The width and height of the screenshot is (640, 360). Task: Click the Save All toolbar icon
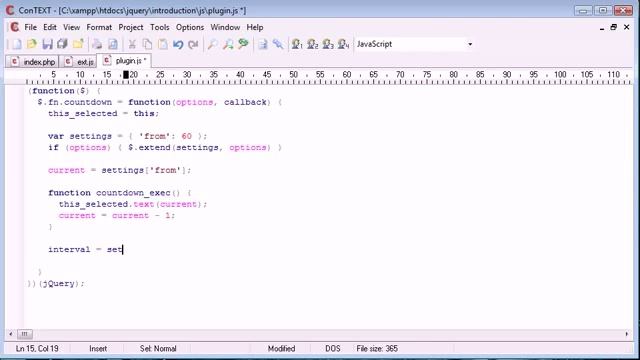tap(62, 44)
